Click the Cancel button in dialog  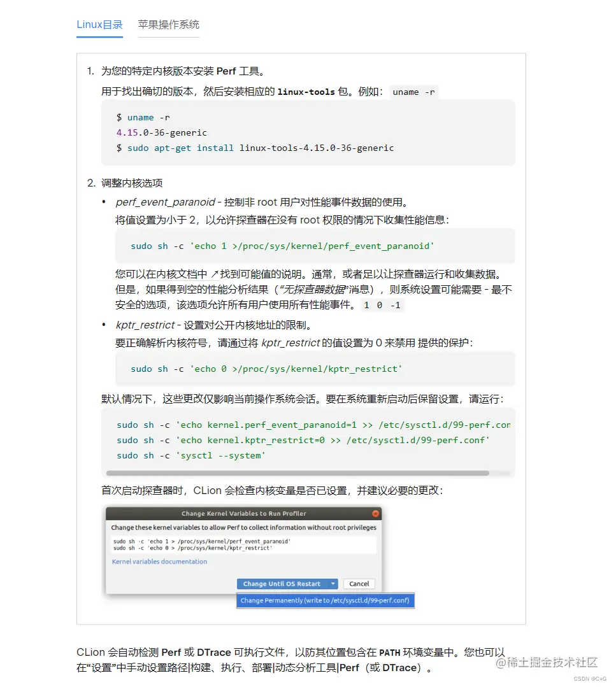click(x=359, y=584)
